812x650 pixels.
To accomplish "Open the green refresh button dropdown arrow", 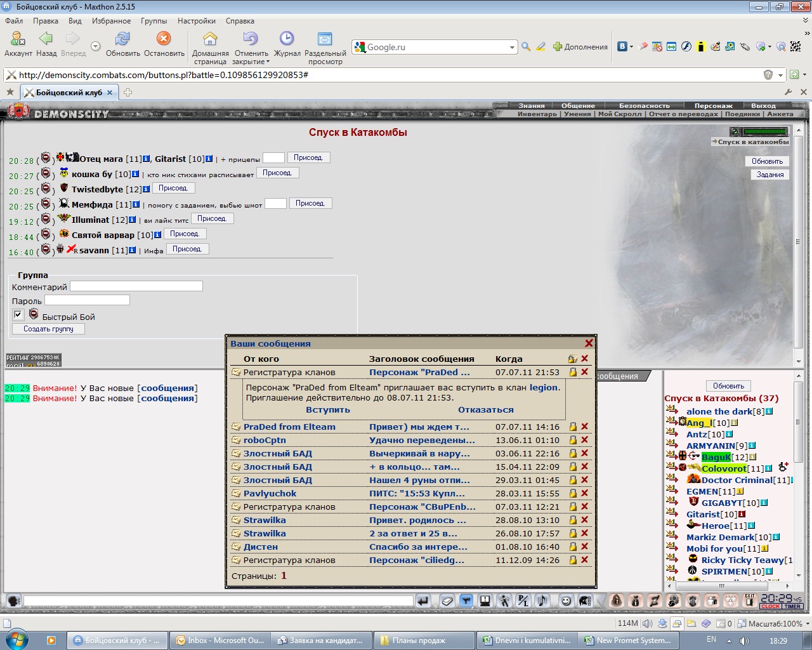I will [x=806, y=75].
